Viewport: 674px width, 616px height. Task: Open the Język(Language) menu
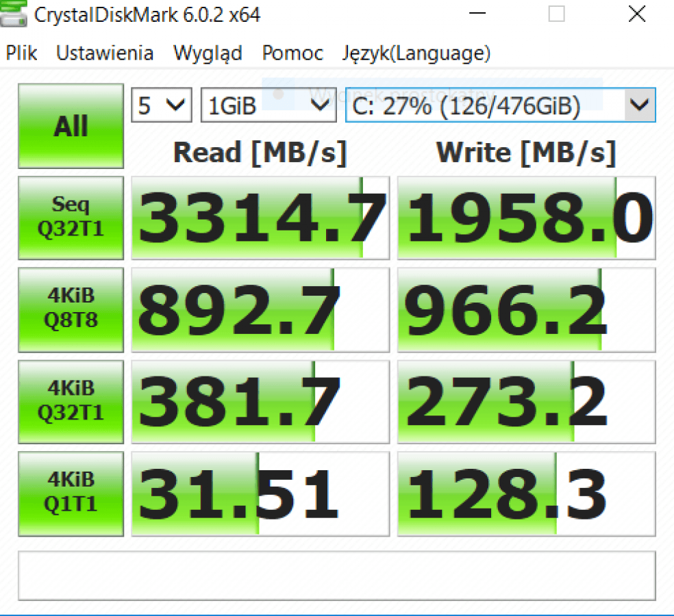click(416, 54)
